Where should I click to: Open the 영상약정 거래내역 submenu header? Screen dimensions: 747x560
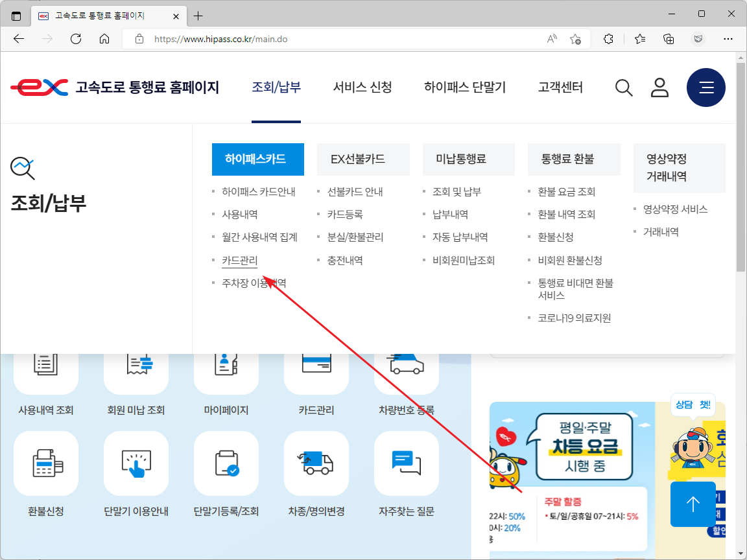(x=680, y=168)
